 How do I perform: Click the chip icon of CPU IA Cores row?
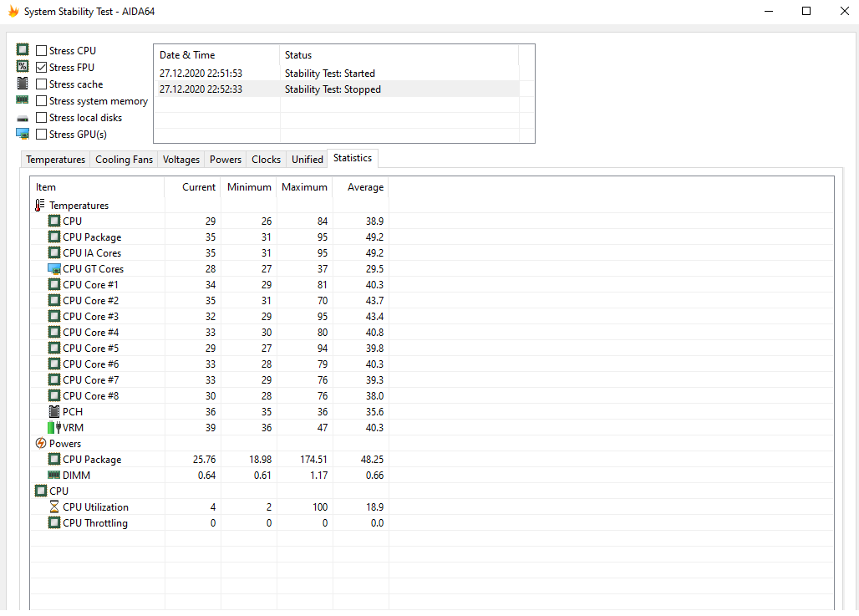(54, 252)
